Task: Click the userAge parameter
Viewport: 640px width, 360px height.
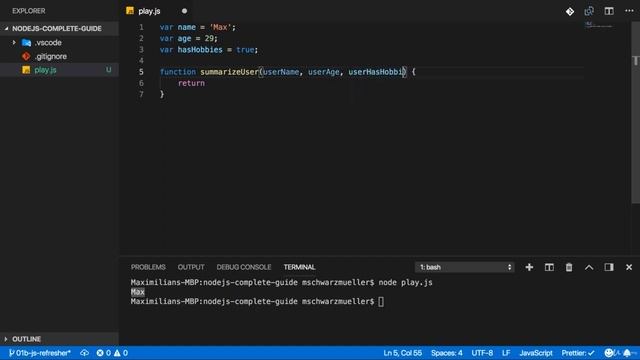Action: click(x=324, y=72)
